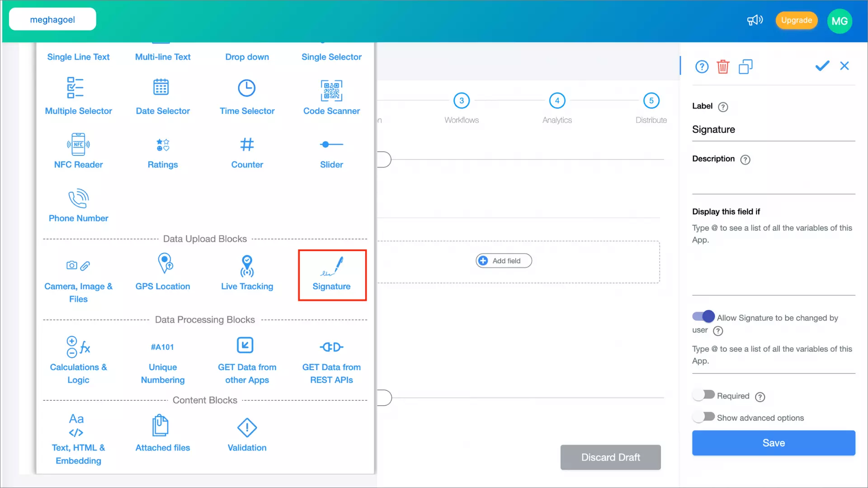Discard the current draft
This screenshot has width=868, height=488.
610,457
